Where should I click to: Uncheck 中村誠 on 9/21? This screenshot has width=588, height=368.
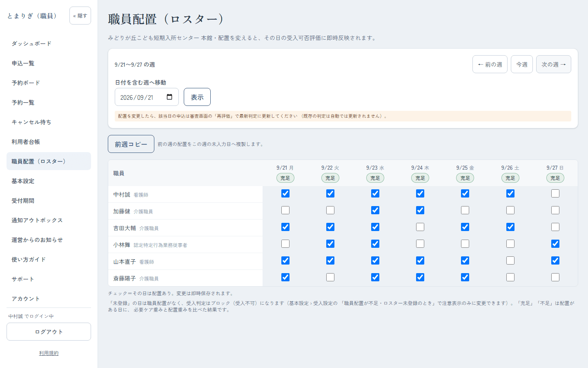285,193
